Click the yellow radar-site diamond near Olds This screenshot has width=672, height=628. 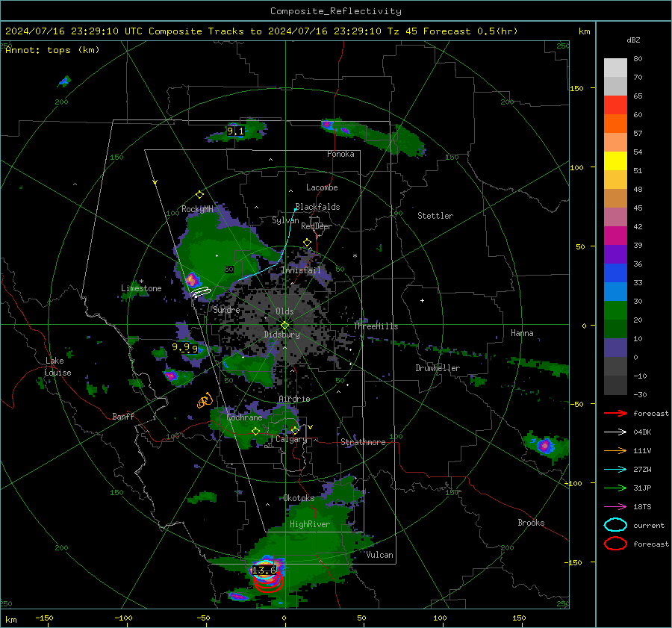pyautogui.click(x=285, y=326)
